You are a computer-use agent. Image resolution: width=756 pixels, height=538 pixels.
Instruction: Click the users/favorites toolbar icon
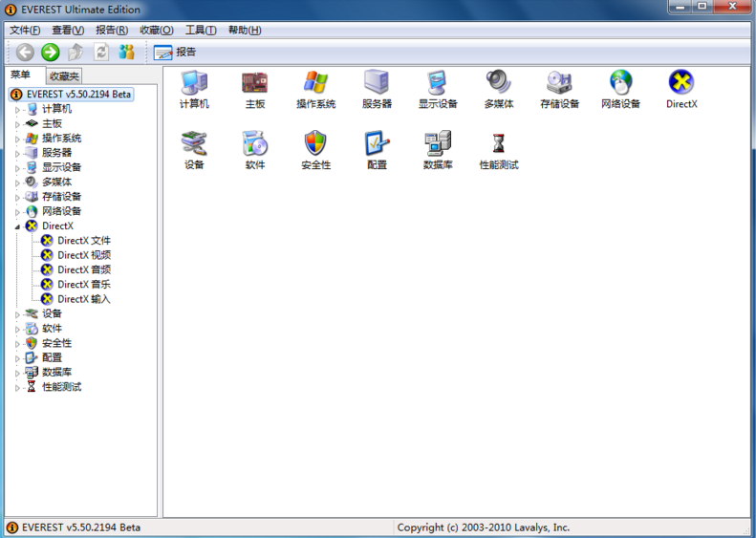tap(126, 52)
